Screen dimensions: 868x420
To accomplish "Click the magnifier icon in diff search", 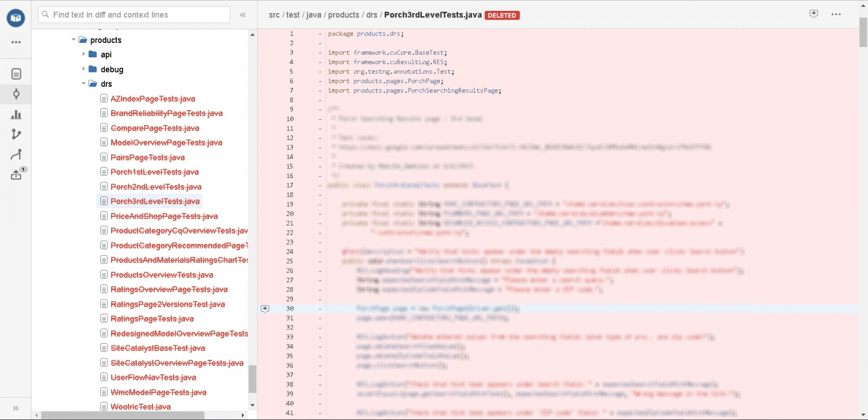I will point(45,15).
